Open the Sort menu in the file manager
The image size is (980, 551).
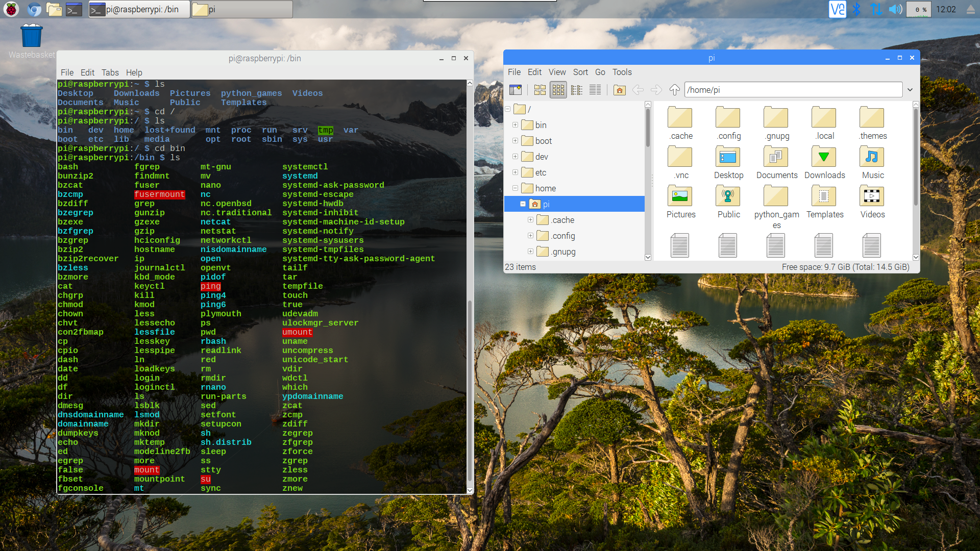click(580, 72)
